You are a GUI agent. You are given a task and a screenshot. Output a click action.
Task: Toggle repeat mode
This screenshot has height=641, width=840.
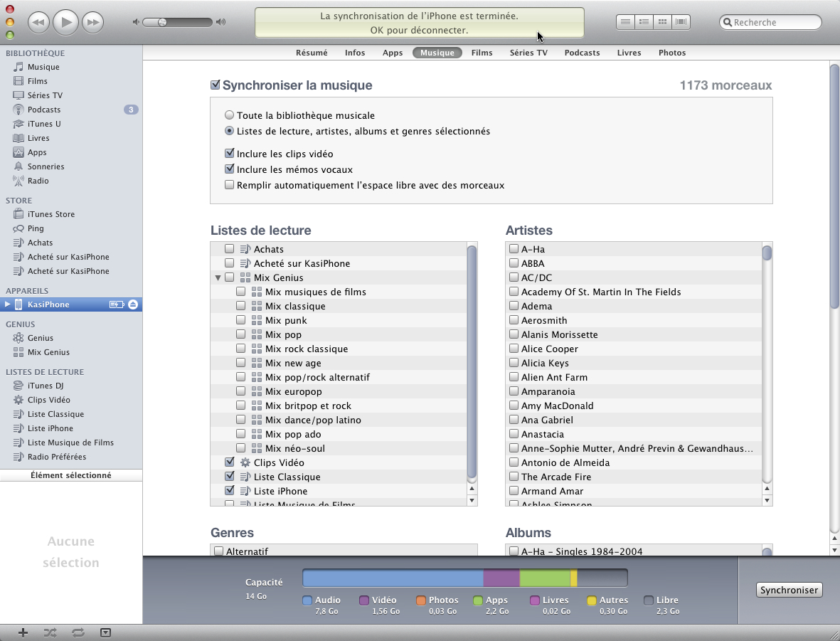coord(78,633)
